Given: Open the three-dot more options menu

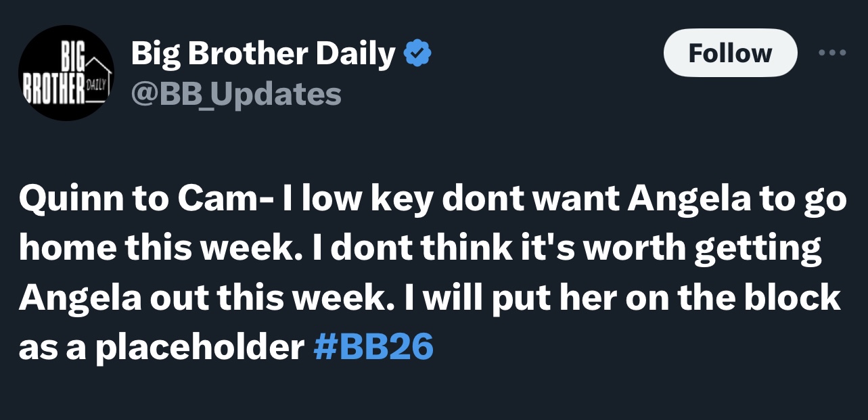Looking at the screenshot, I should tap(831, 53).
